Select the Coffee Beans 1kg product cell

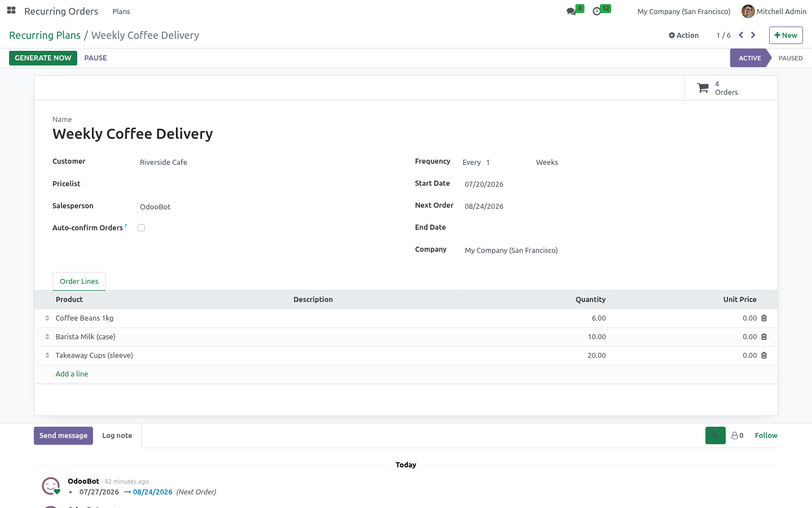click(172, 318)
